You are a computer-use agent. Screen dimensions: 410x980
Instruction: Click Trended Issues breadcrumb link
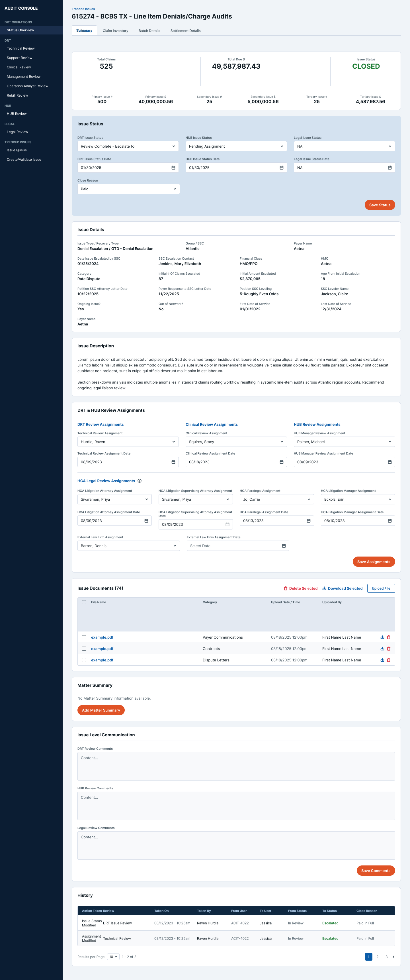tap(83, 9)
